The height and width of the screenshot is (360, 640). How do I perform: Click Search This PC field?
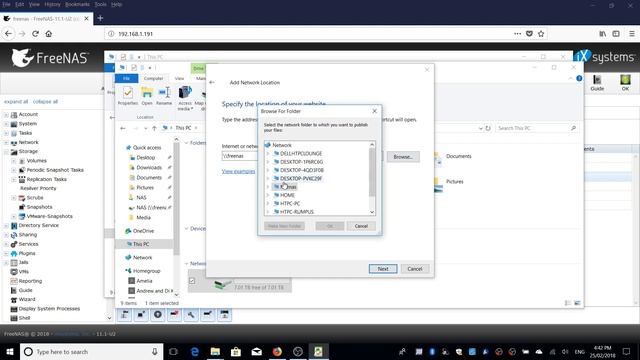coord(537,128)
